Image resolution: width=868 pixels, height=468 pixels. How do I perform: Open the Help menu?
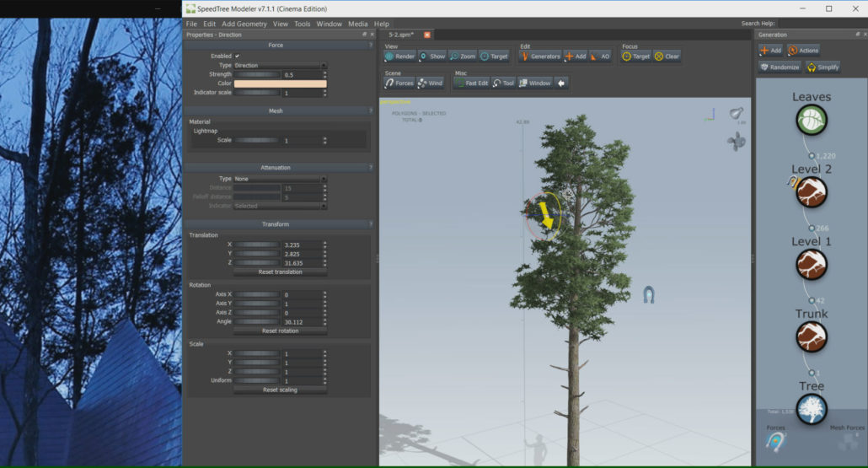(382, 24)
